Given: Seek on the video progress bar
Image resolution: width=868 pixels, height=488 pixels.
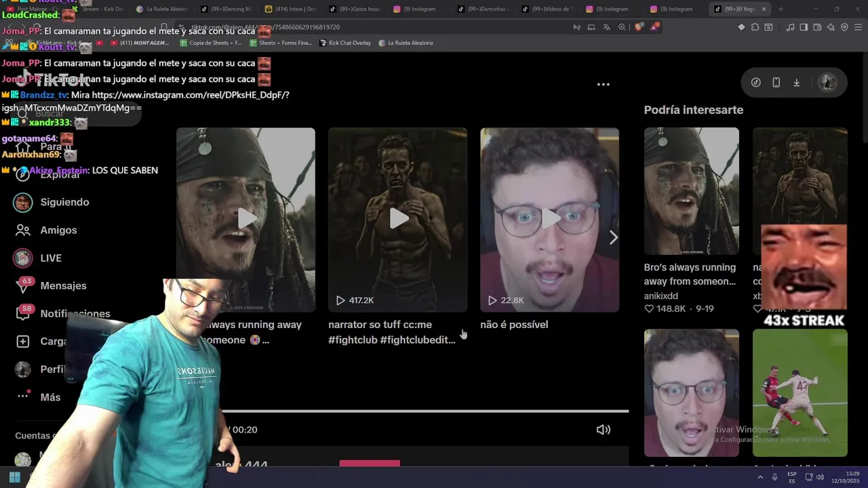Looking at the screenshot, I should pos(425,411).
